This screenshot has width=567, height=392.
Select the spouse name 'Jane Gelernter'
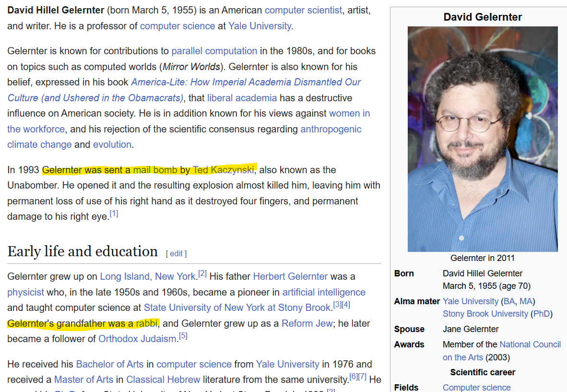coord(471,330)
